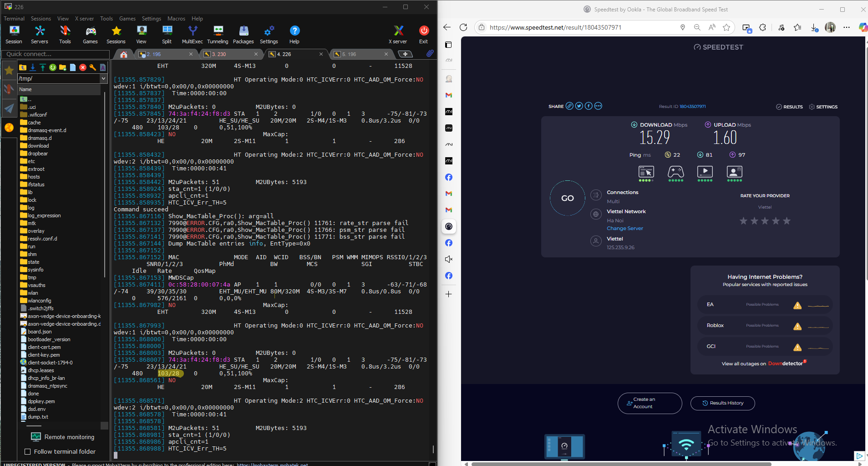Add page to favorites star in address bar
Viewport: 868px width, 466px height.
point(726,27)
